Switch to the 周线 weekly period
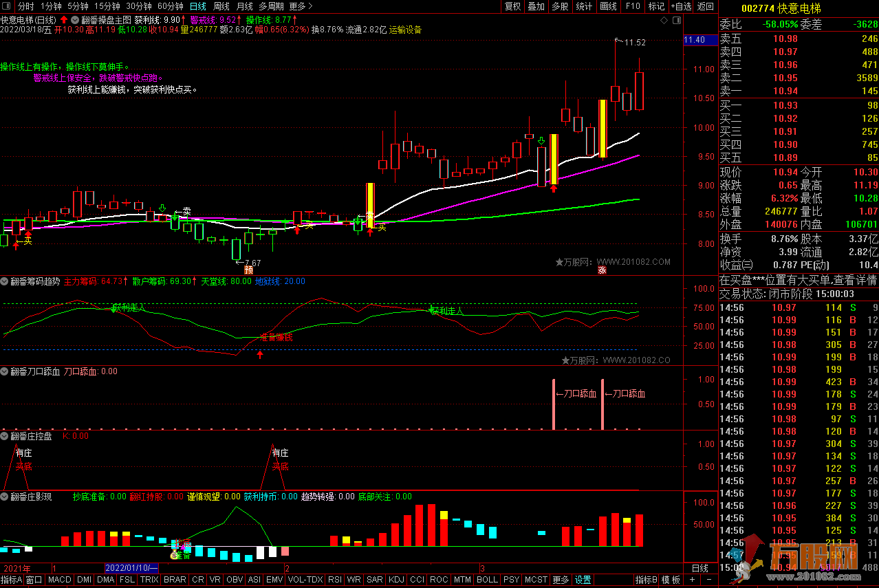Viewport: 879px width, 588px height. [x=221, y=6]
